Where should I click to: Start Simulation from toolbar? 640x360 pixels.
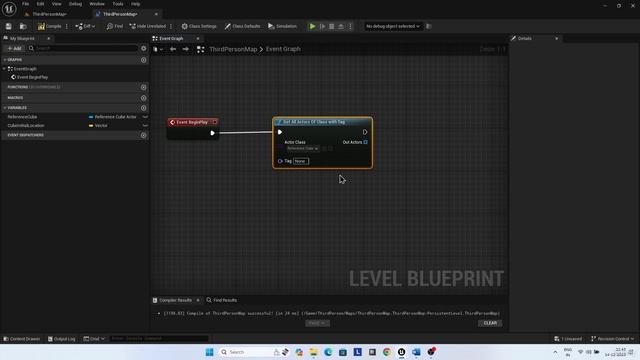click(x=282, y=26)
